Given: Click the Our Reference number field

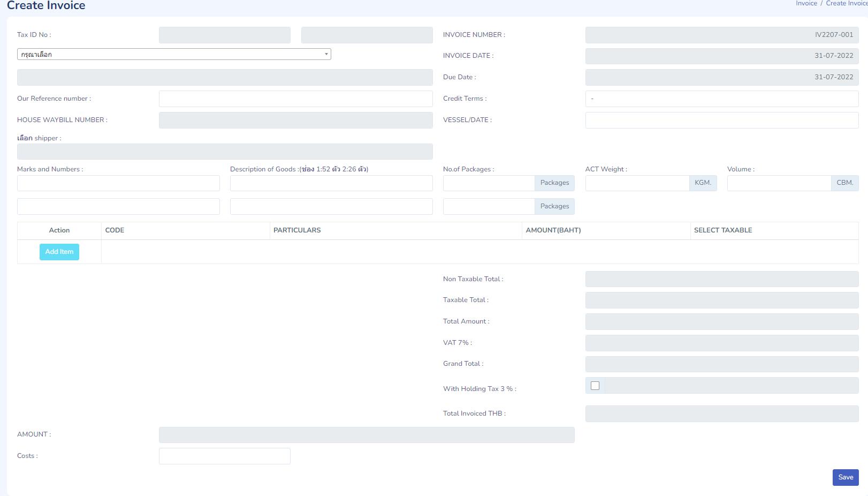Looking at the screenshot, I should [295, 99].
